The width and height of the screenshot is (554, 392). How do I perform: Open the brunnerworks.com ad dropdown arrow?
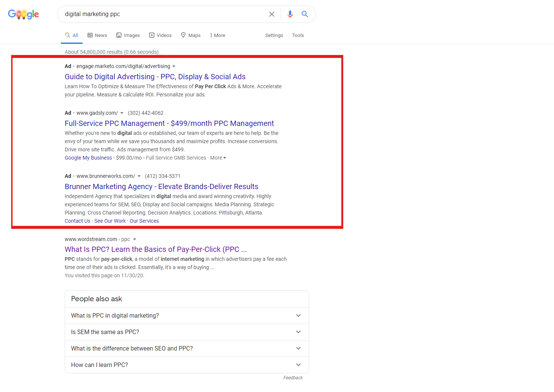click(139, 176)
